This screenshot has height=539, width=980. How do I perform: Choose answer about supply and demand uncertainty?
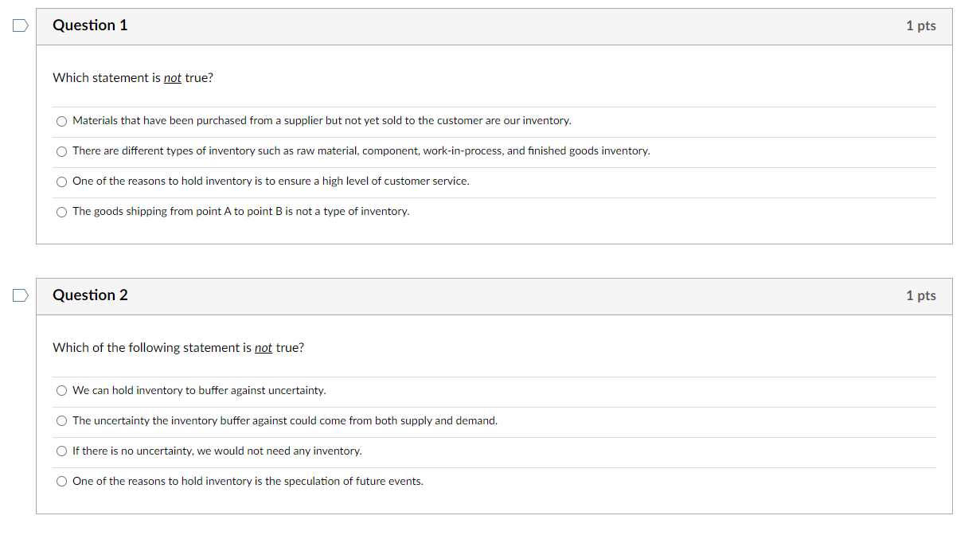pyautogui.click(x=61, y=420)
